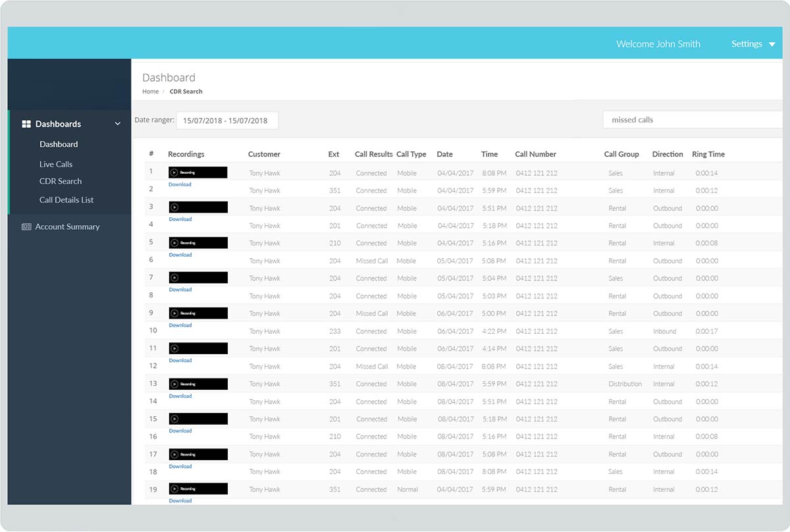Click the Call Results column header

(x=374, y=154)
